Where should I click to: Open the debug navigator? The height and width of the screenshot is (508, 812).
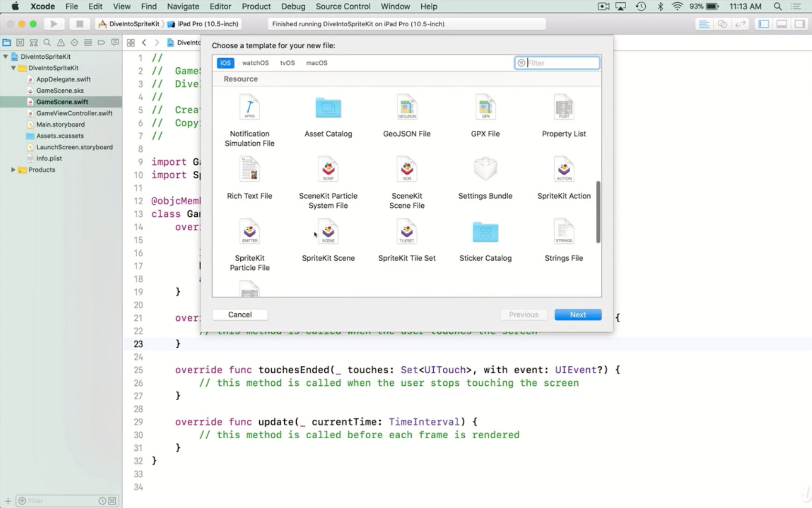(88, 42)
